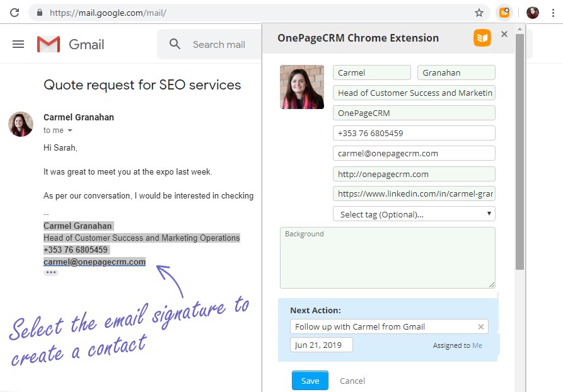The width and height of the screenshot is (563, 392).
Task: Open Gmail's hamburger main menu
Action: pos(18,44)
